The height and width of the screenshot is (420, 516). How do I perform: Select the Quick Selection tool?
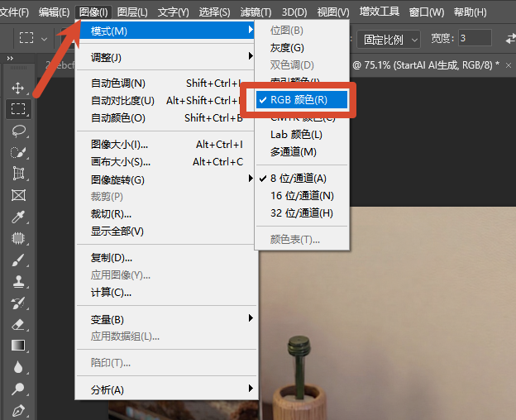[17, 152]
